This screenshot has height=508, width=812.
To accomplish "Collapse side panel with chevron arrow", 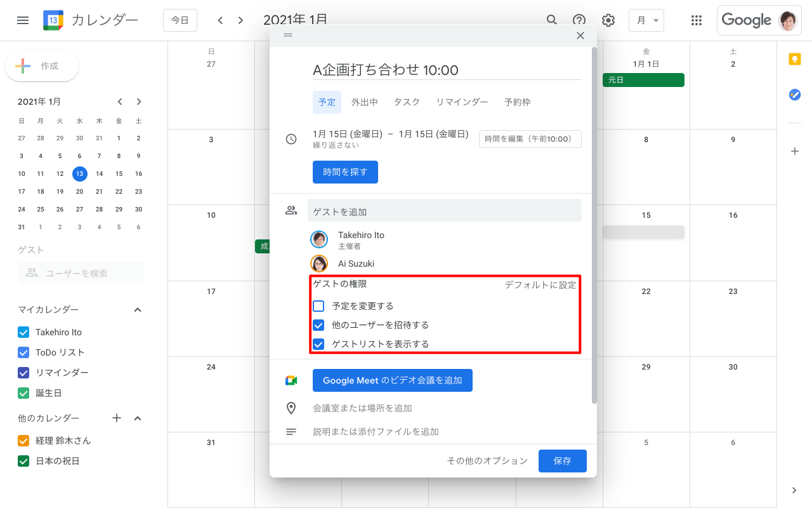I will 794,490.
